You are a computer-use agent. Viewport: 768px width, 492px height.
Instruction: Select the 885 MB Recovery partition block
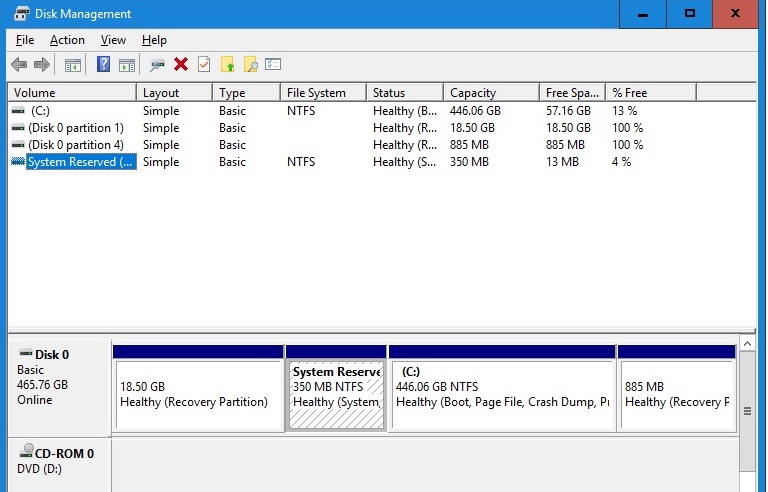677,387
